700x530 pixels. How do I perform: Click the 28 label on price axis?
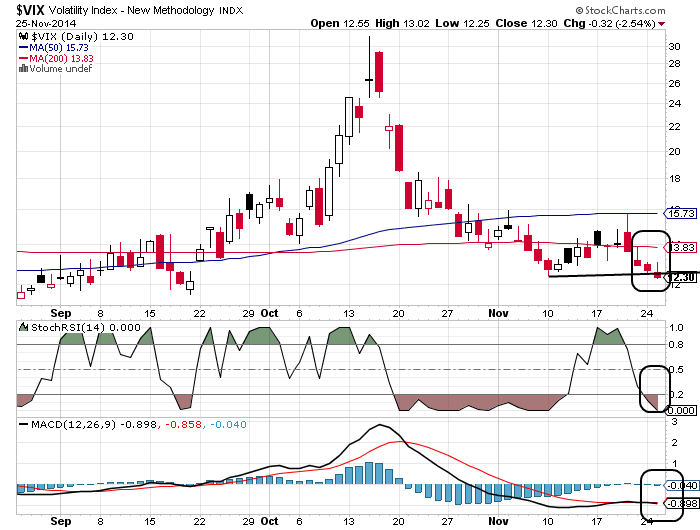pos(675,64)
